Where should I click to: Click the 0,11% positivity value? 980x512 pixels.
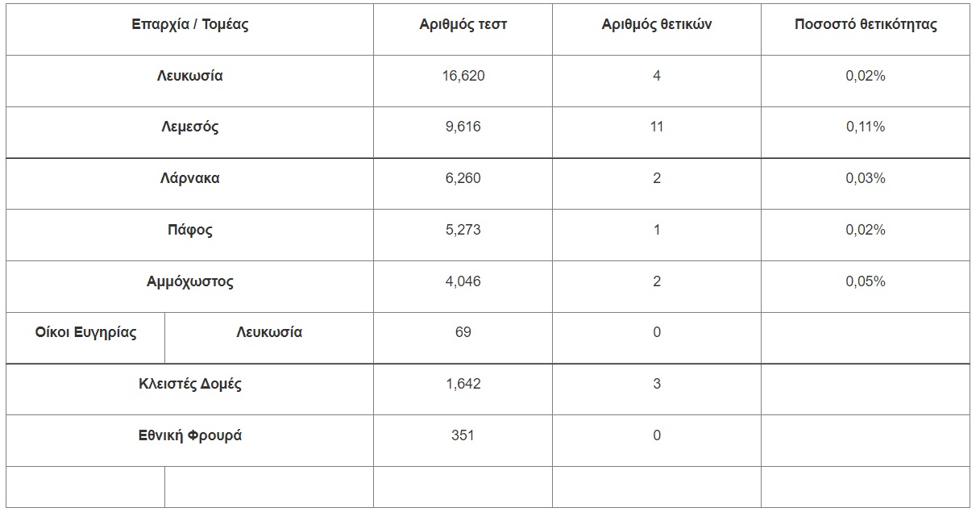pos(865,127)
